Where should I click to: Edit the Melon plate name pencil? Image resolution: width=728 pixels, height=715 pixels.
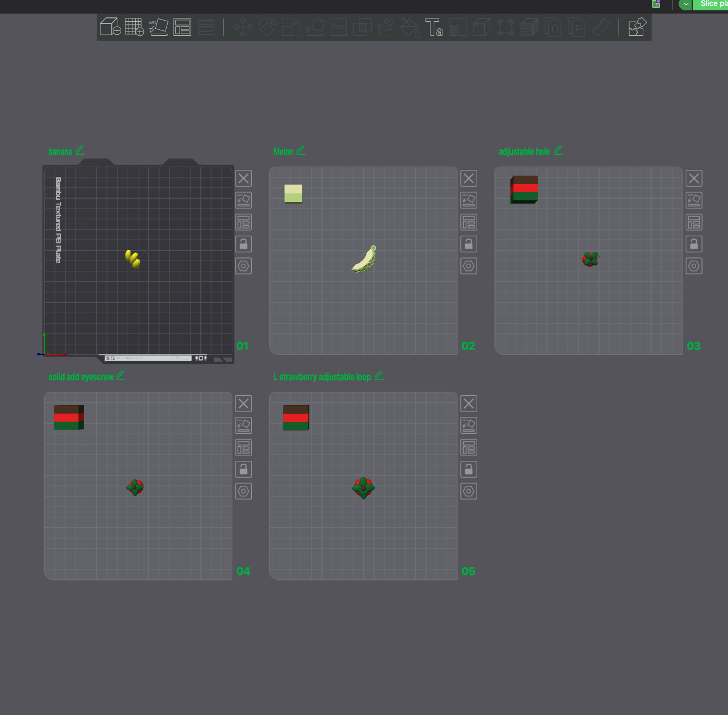[301, 150]
